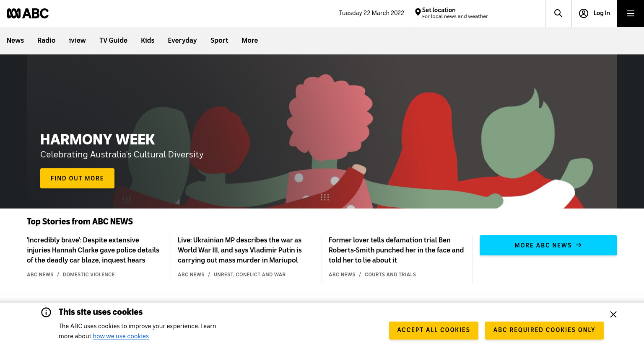644x345 pixels.
Task: Click 'This site uses cookies' heading
Action: click(x=101, y=312)
